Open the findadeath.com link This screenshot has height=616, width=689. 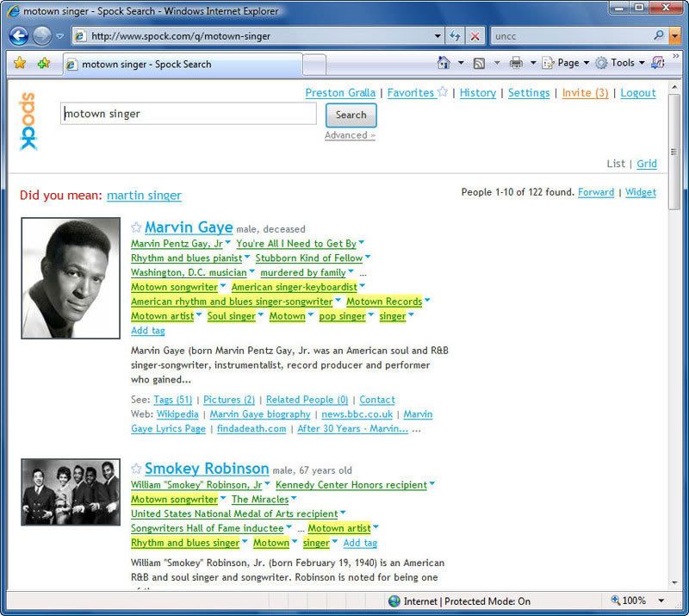pos(251,429)
